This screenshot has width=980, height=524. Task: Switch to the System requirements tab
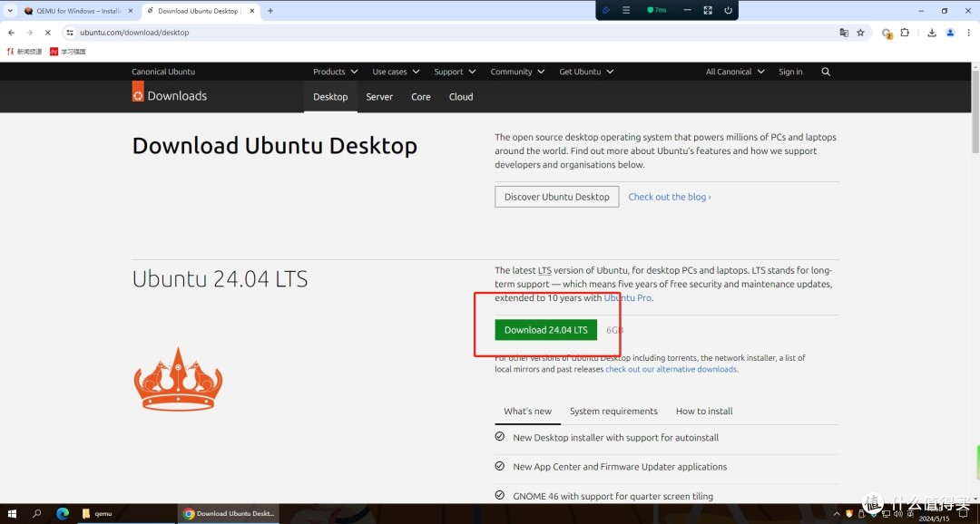click(x=613, y=411)
